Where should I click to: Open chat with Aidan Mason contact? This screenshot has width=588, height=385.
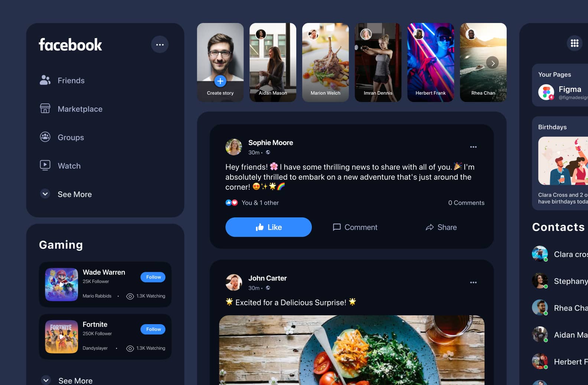click(560, 335)
